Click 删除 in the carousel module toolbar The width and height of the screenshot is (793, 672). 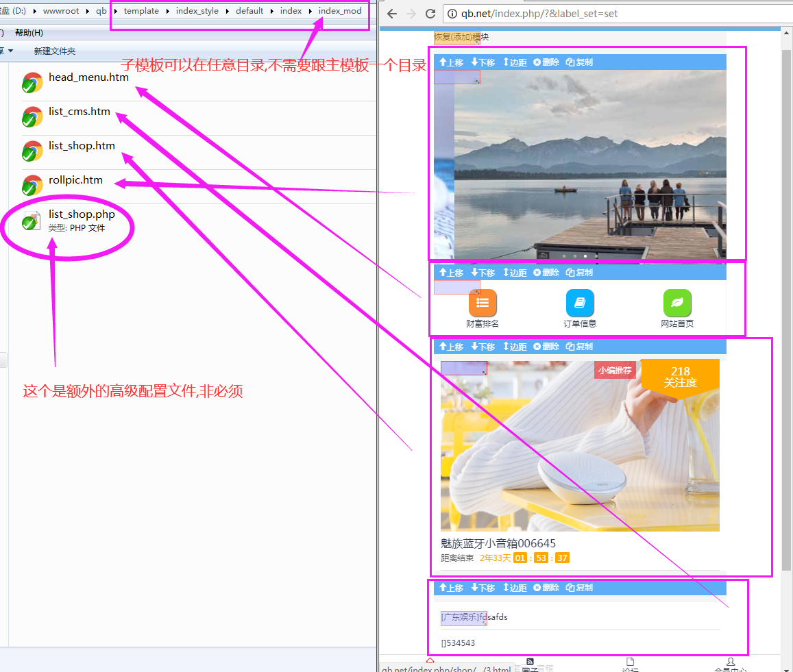coord(546,62)
